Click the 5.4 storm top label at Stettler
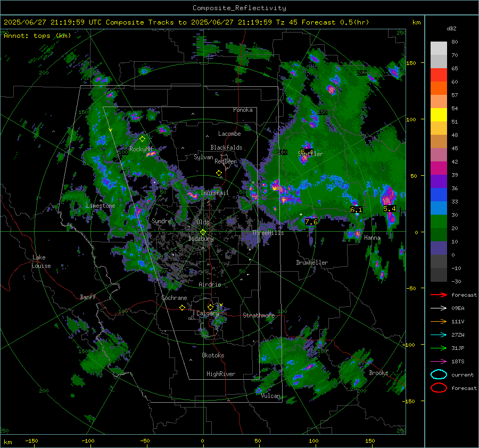This screenshot has height=448, width=479. pos(307,152)
